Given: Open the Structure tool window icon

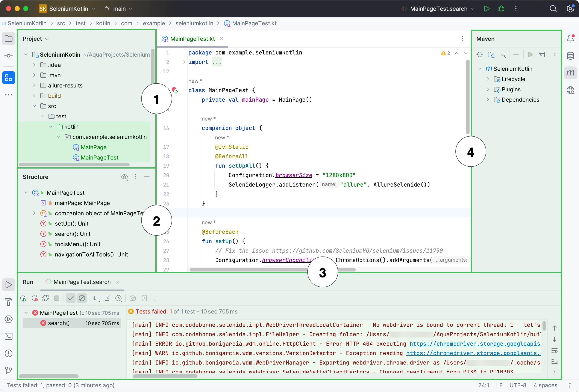Looking at the screenshot, I should pyautogui.click(x=8, y=78).
